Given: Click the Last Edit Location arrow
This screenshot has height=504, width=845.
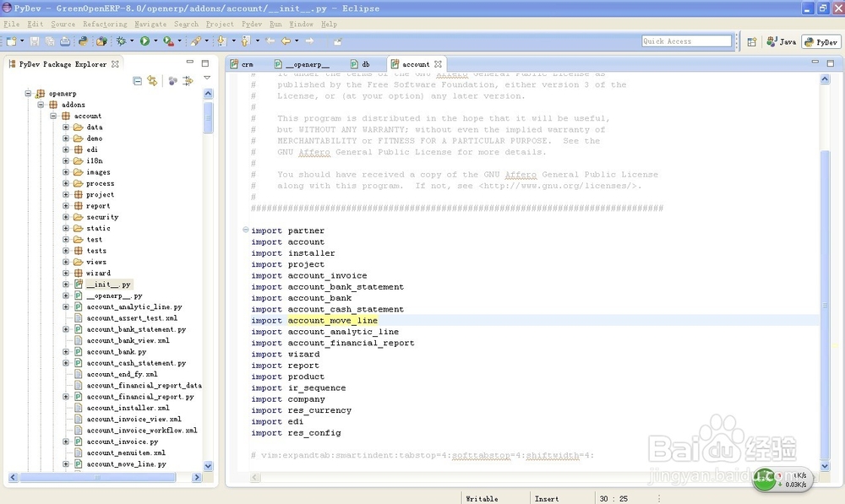Looking at the screenshot, I should (270, 41).
